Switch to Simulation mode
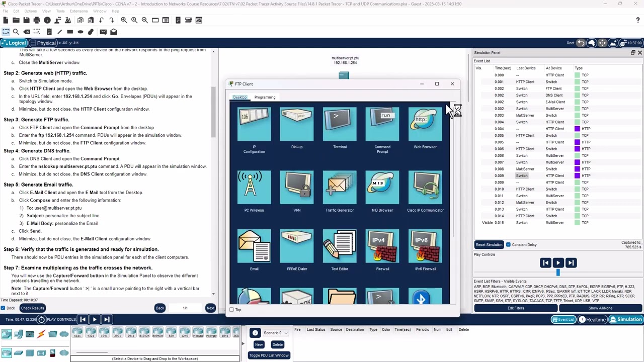 point(626,319)
